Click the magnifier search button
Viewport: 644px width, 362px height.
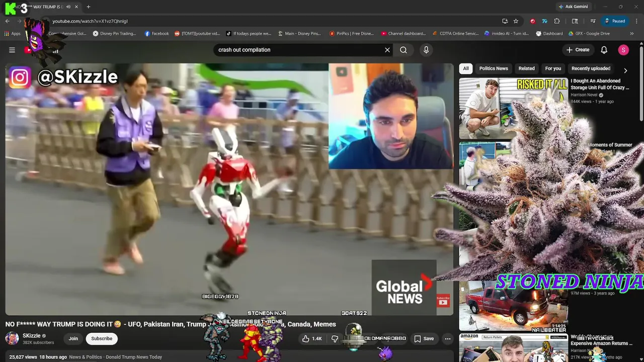point(404,50)
